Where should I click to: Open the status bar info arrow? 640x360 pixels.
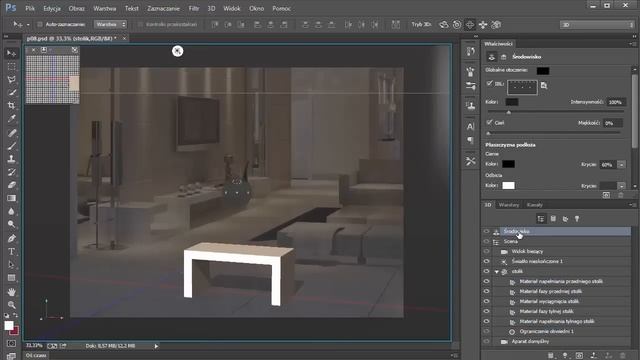pos(156,346)
